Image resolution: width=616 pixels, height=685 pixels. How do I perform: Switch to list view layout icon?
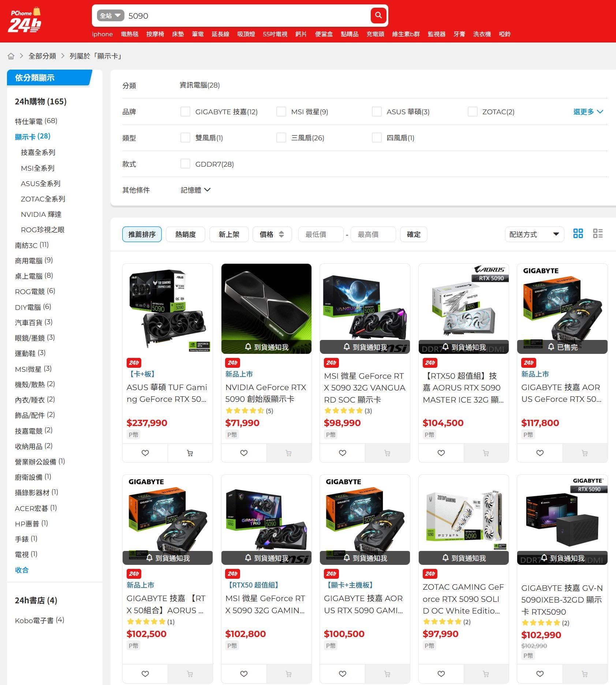pyautogui.click(x=598, y=234)
